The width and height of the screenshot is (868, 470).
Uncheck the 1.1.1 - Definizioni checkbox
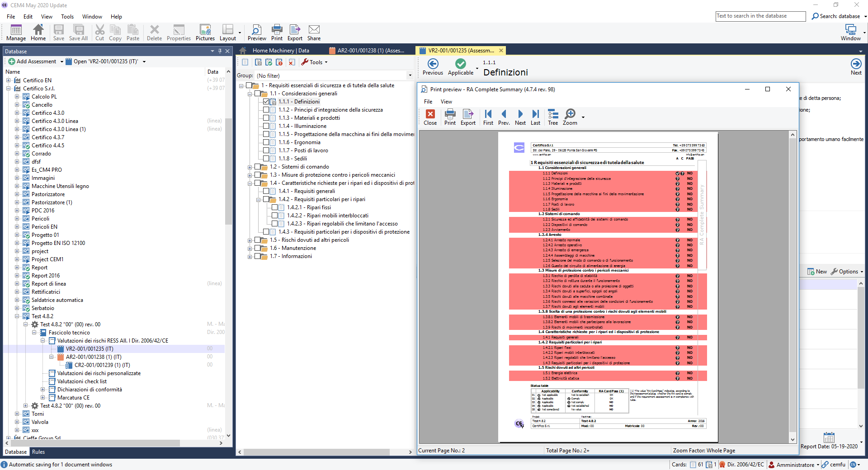[x=266, y=102]
